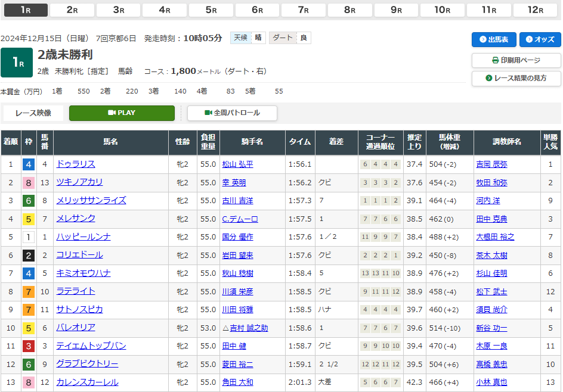Switch to the 7R race tab

304,10
